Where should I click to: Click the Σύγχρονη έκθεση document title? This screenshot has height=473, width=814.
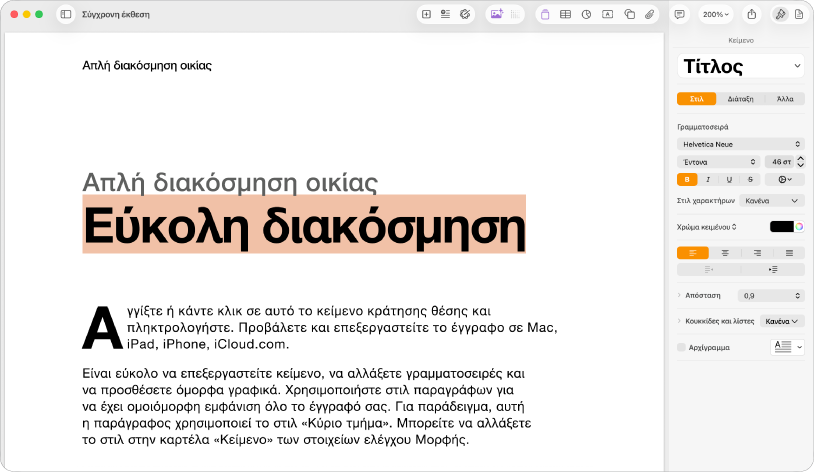coord(116,15)
